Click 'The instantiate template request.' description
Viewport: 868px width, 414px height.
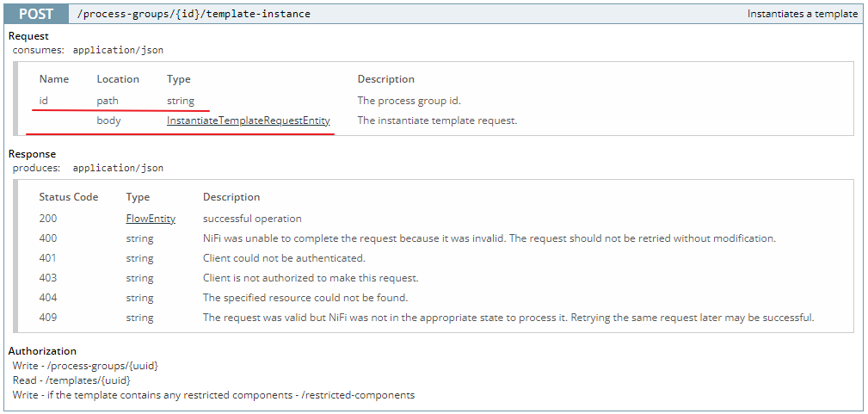click(437, 120)
